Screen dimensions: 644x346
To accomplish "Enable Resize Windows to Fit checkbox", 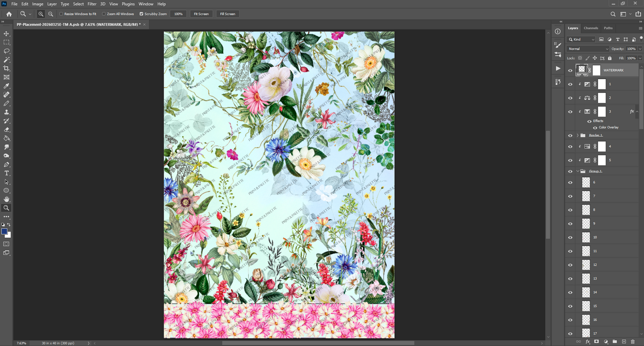I will click(x=61, y=14).
